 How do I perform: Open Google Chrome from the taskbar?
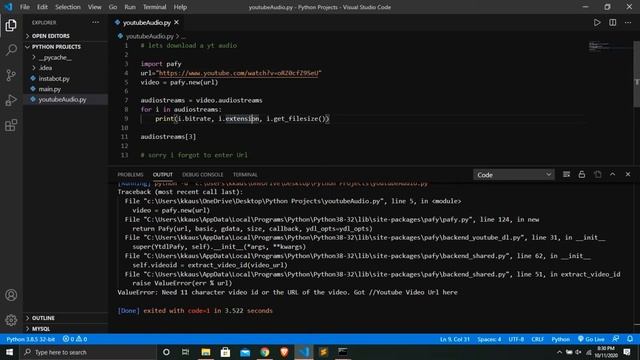tap(265, 352)
